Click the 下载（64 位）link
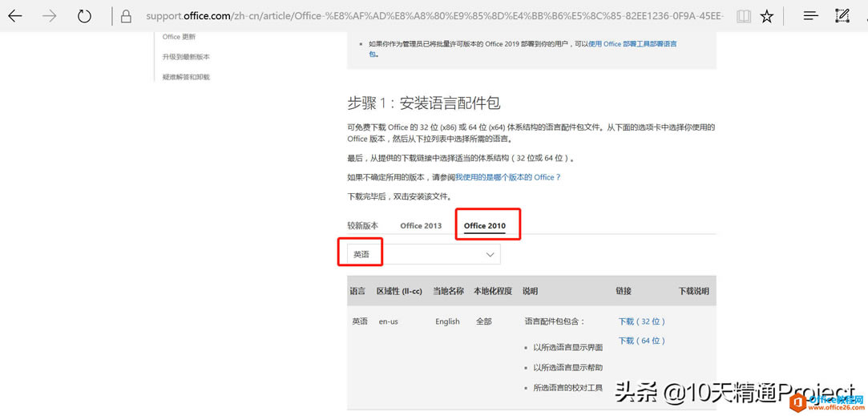The image size is (868, 416). pos(641,341)
